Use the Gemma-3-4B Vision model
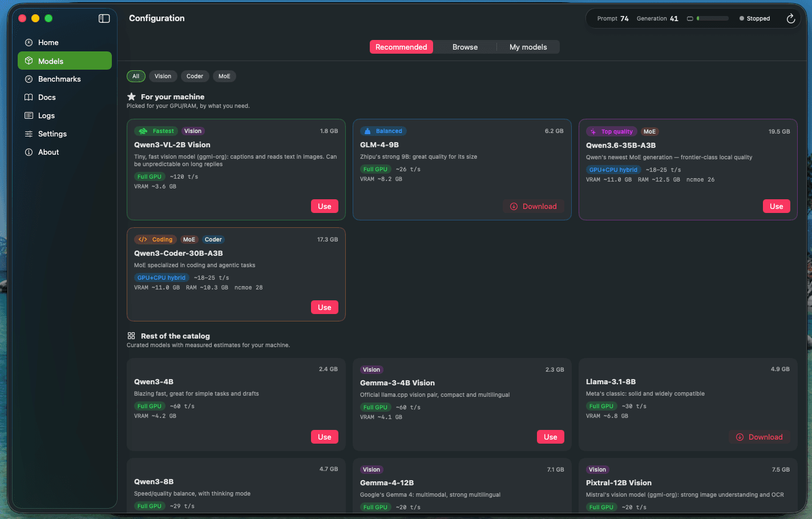 [x=551, y=437]
